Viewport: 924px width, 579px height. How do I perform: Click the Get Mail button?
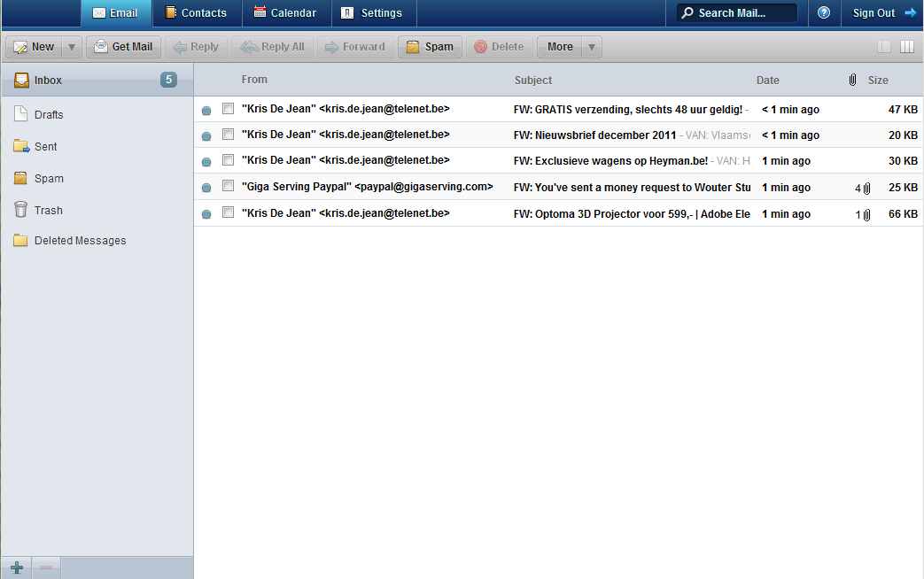(x=123, y=47)
